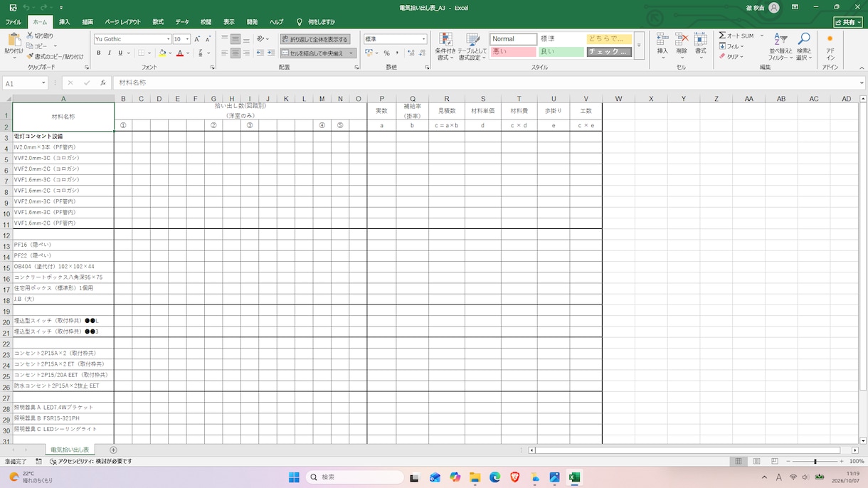868x488 pixels.
Task: Toggle middle vertical alignment
Action: [x=235, y=39]
